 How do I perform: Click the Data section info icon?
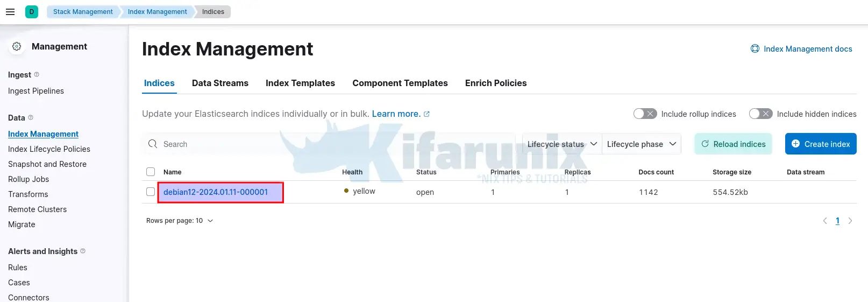pyautogui.click(x=31, y=117)
